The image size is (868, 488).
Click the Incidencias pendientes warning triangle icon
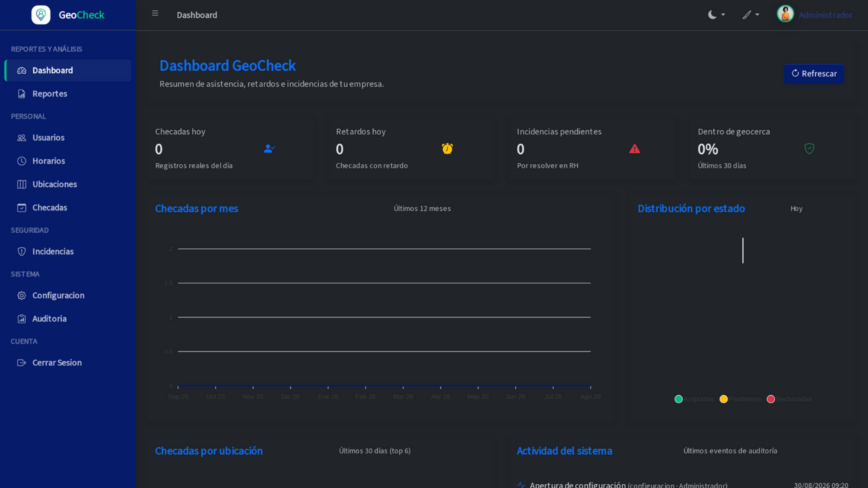pyautogui.click(x=635, y=148)
